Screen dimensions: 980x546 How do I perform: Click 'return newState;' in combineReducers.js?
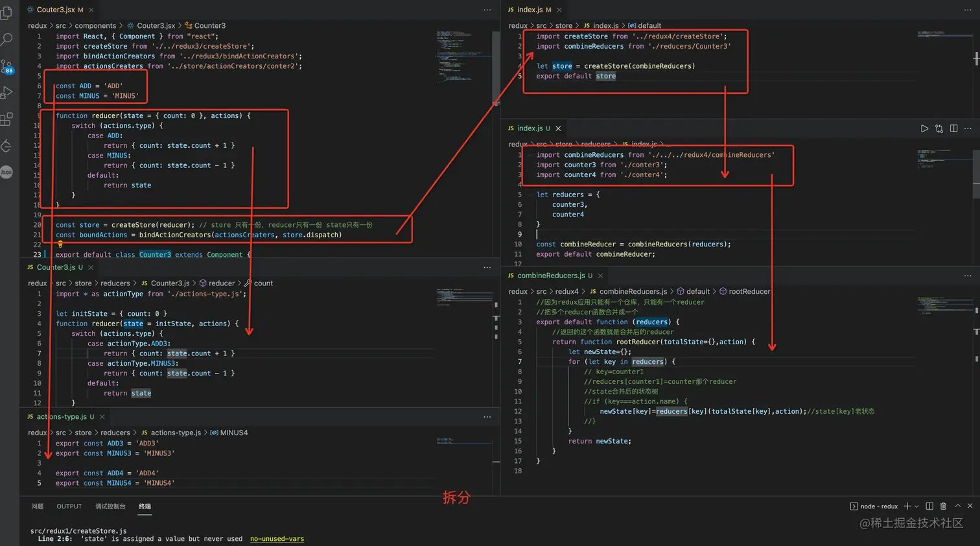tap(600, 441)
